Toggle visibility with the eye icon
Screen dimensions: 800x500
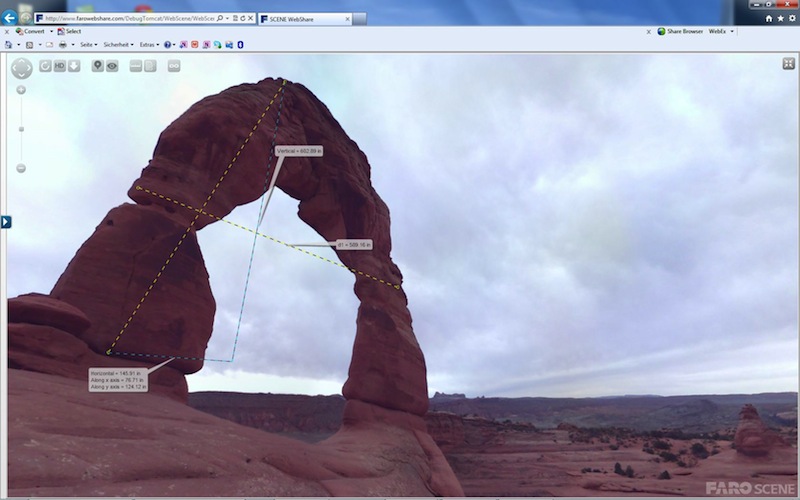coord(112,66)
